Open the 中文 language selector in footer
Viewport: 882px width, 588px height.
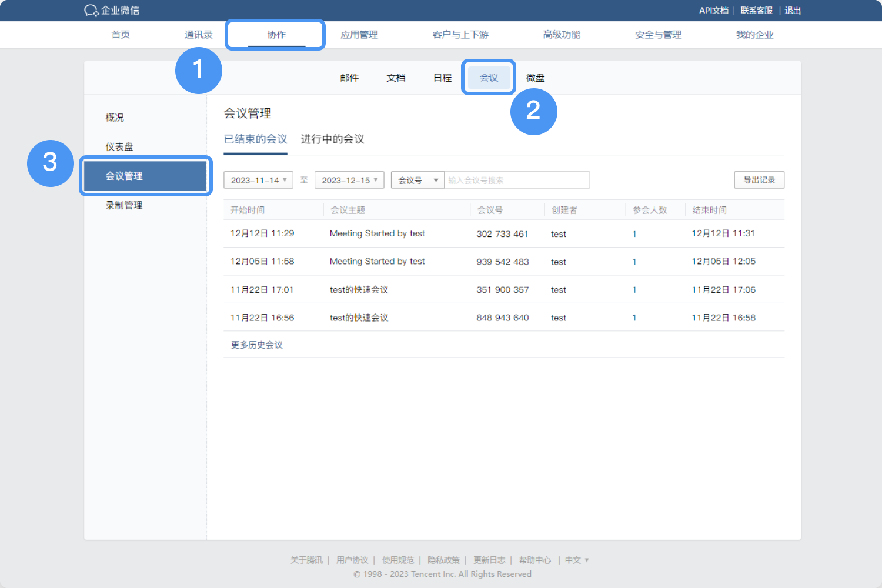tap(576, 560)
